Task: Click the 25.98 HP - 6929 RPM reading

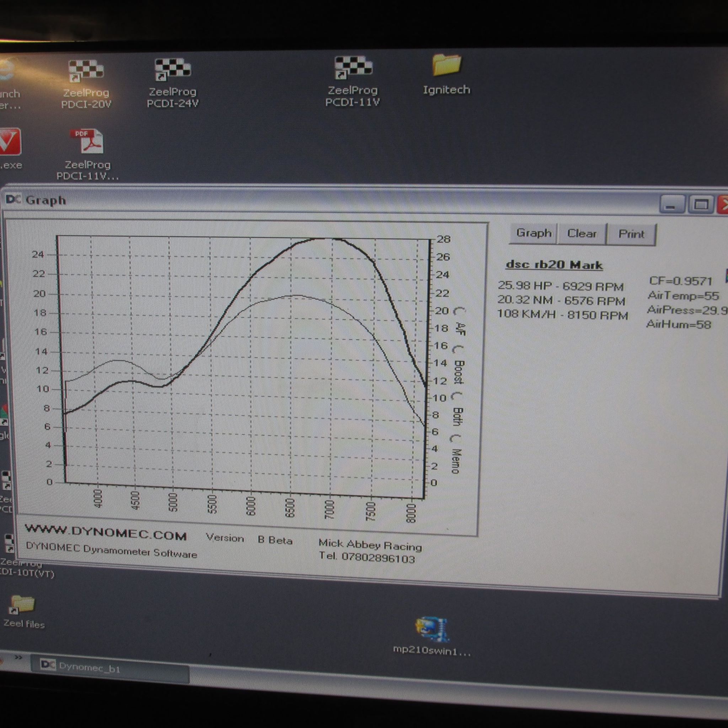Action: click(561, 286)
